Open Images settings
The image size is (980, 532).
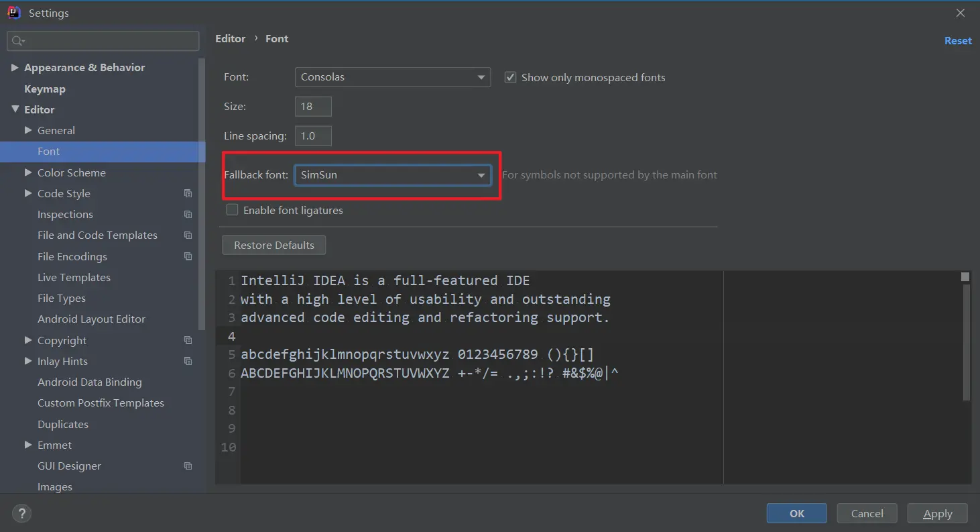coord(55,487)
